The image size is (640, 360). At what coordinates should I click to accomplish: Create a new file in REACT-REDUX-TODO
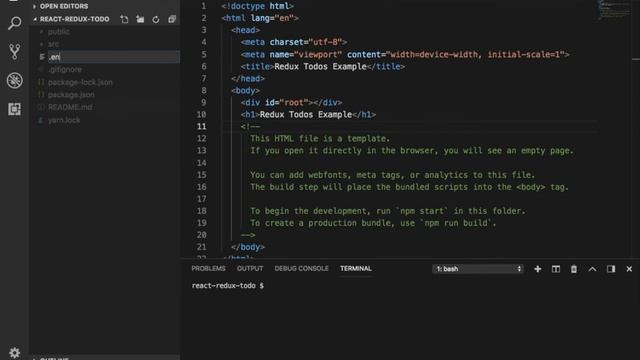pyautogui.click(x=124, y=19)
